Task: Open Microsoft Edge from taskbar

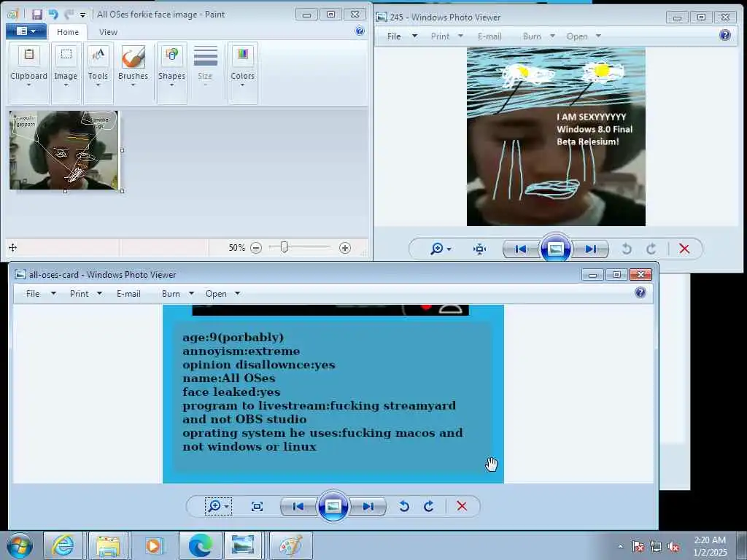Action: coord(200,545)
